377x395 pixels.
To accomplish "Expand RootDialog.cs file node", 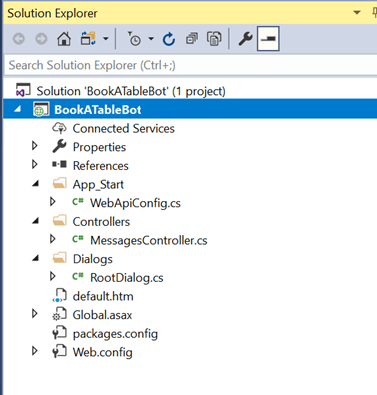I will click(x=52, y=276).
